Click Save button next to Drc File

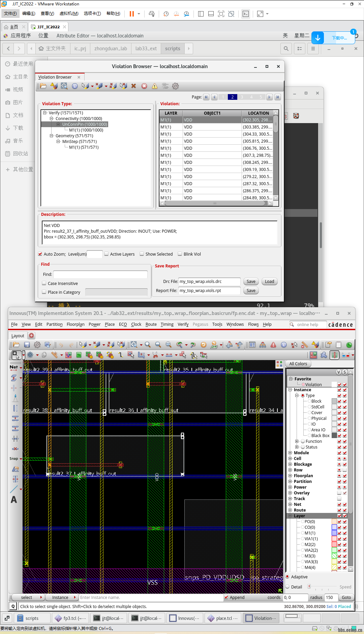pos(251,282)
